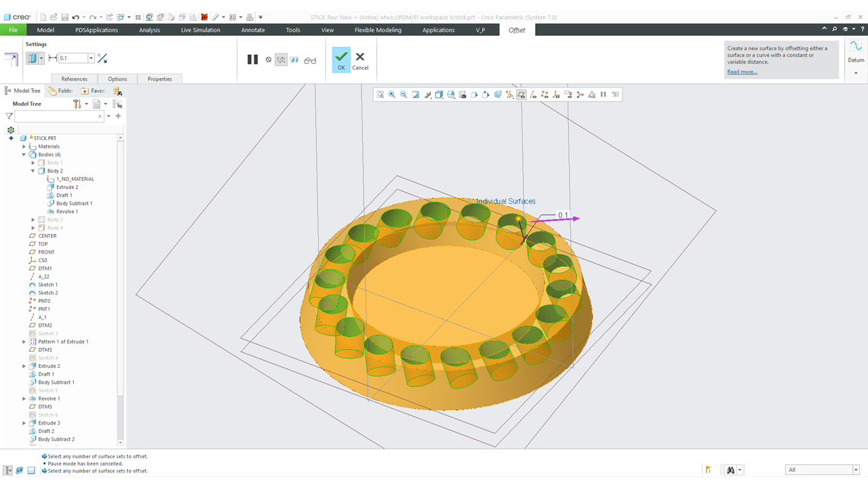
Task: Click the Open file icon
Action: [54, 17]
